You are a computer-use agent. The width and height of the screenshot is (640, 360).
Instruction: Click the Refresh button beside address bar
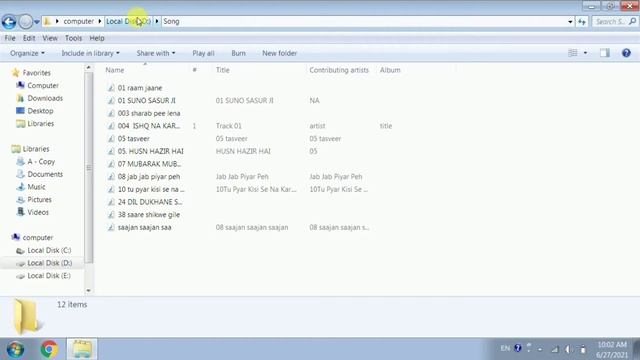(x=582, y=22)
